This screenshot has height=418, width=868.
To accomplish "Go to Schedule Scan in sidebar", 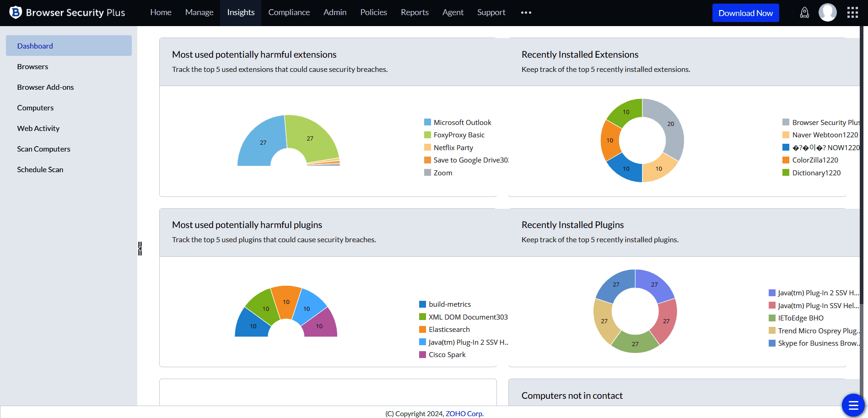I will pos(40,169).
